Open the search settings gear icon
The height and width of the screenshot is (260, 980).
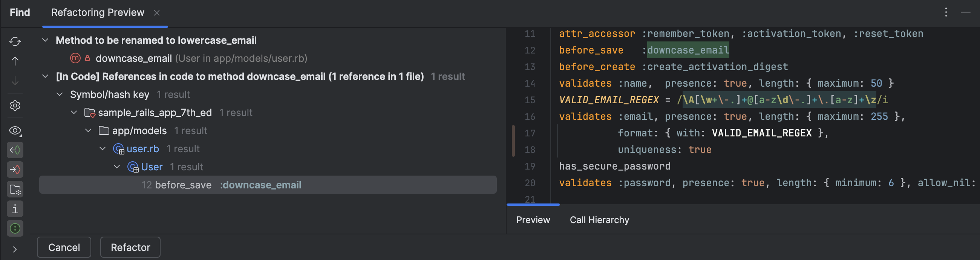click(15, 105)
